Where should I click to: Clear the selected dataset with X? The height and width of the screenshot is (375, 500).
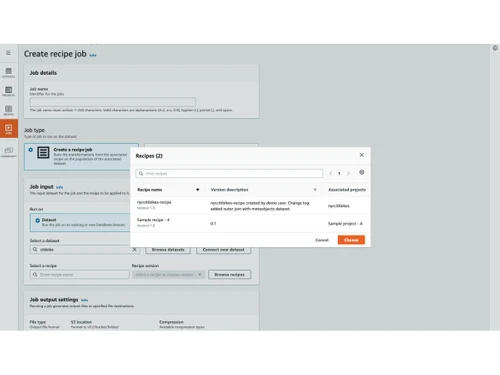(135, 249)
